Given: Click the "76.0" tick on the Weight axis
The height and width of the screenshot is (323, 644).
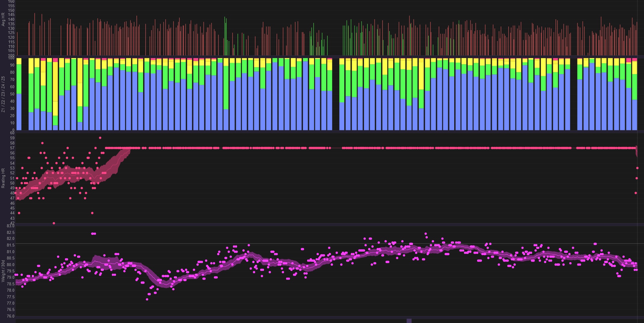Looking at the screenshot, I should 11,316.
